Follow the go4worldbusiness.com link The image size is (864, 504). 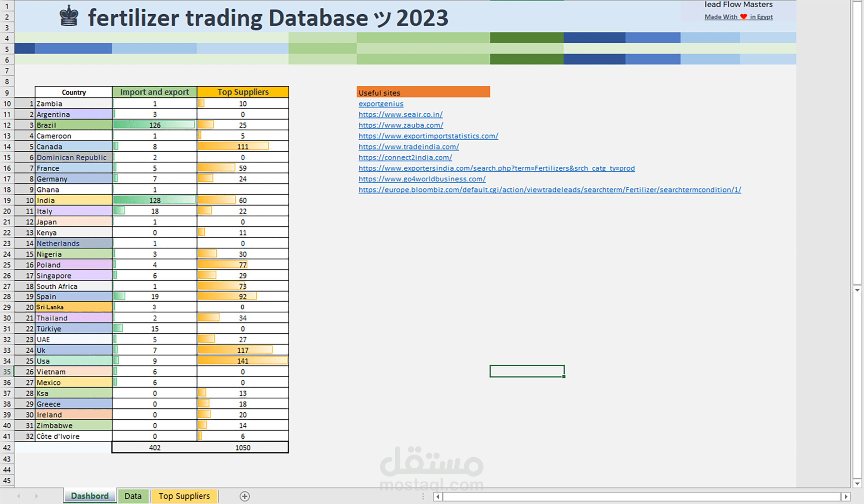(422, 179)
